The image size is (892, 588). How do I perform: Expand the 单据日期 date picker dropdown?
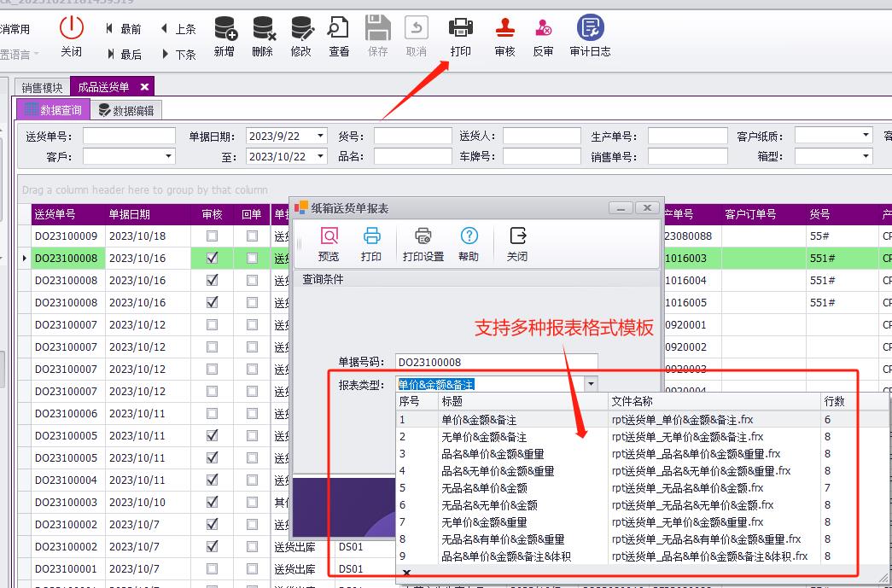[319, 135]
